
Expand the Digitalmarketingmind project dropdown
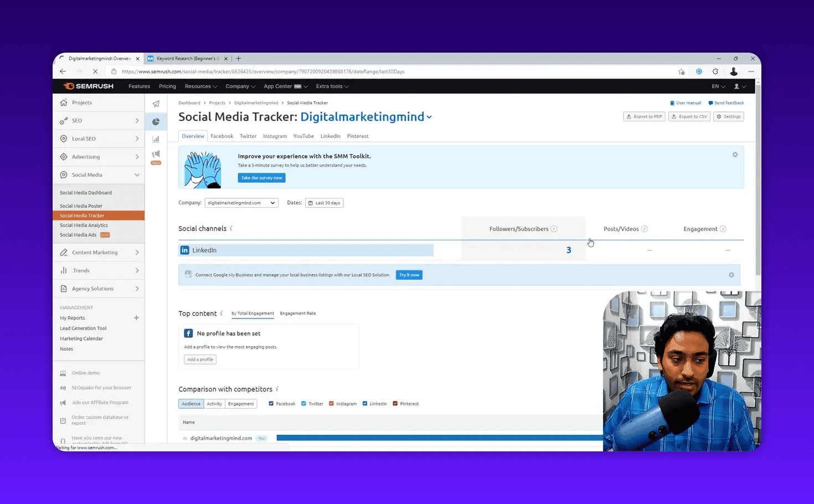click(x=430, y=117)
